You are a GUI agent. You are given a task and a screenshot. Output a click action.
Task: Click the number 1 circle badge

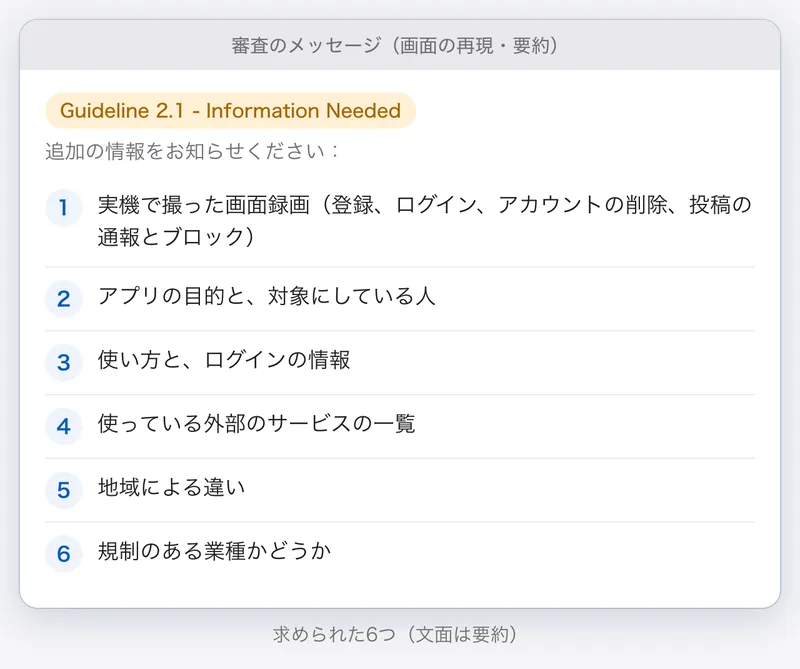[x=64, y=207]
